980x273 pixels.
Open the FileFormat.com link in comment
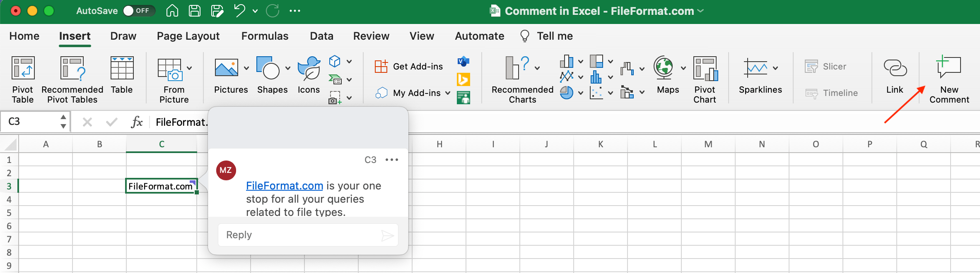(284, 186)
